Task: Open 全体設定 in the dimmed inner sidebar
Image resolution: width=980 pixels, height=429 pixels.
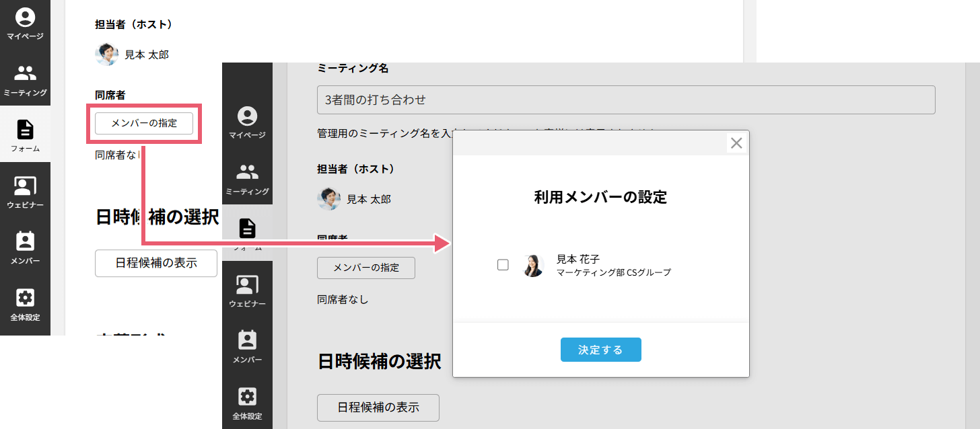Action: (x=247, y=402)
